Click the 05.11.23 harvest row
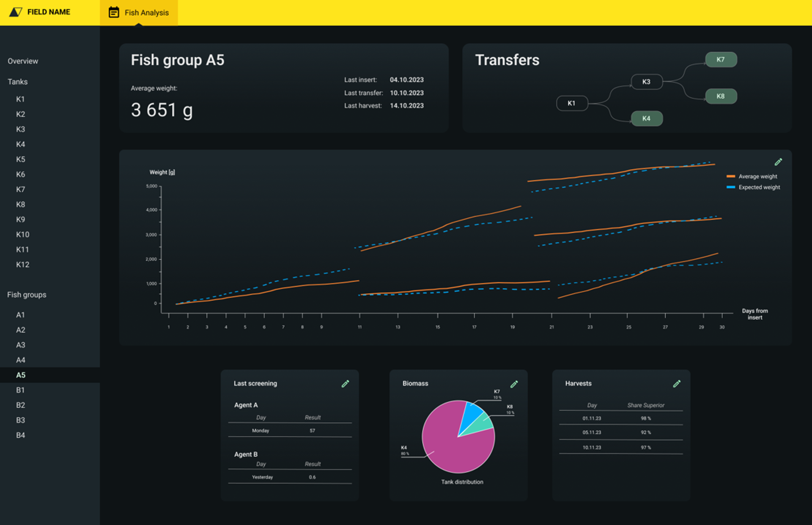 pos(621,432)
